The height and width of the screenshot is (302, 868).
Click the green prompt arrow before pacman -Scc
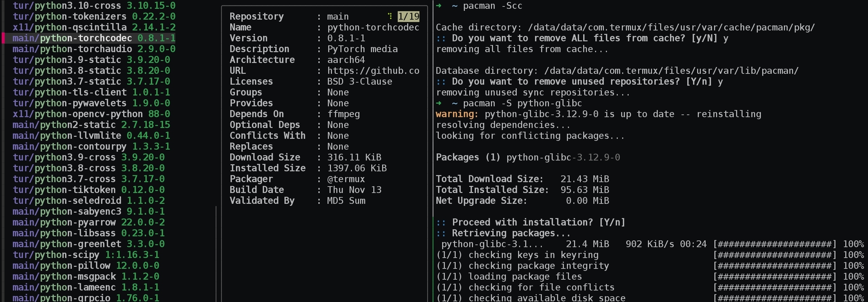coord(439,6)
